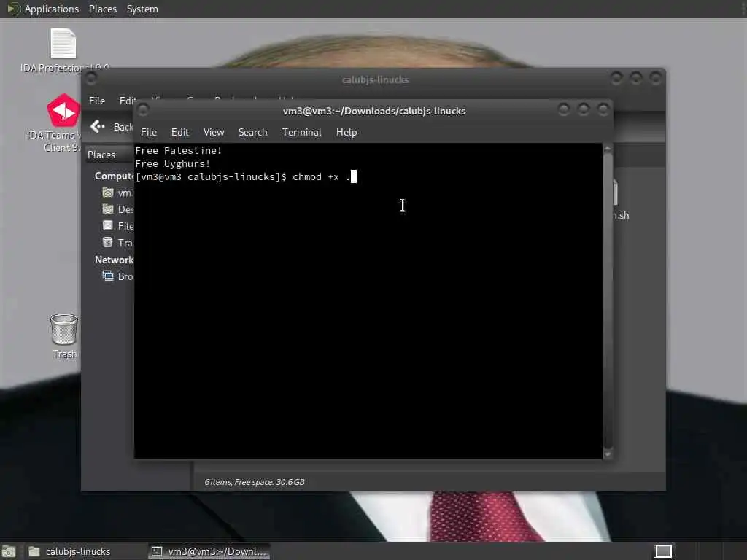Click the Browse Network icon in sidebar
Viewport: 747px width, 560px height.
tap(108, 276)
